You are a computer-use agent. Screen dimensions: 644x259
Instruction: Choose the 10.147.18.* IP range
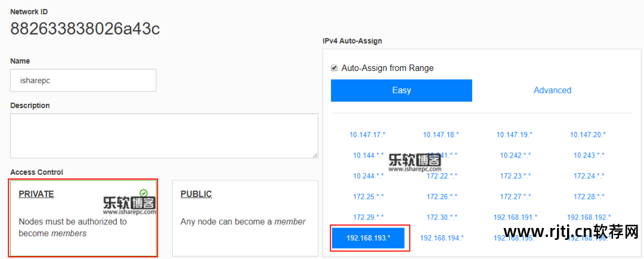click(441, 135)
